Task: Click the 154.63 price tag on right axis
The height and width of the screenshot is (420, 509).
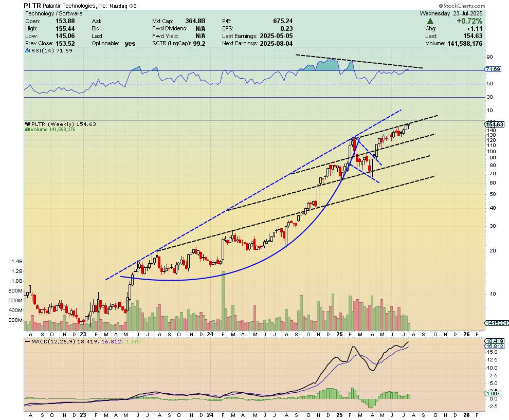Action: click(495, 124)
